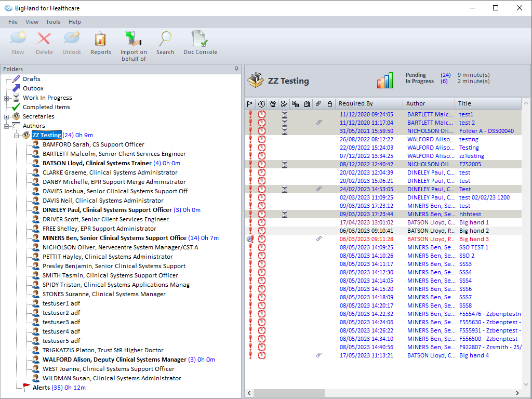Open the Tools menu
532x399 pixels.
(53, 22)
